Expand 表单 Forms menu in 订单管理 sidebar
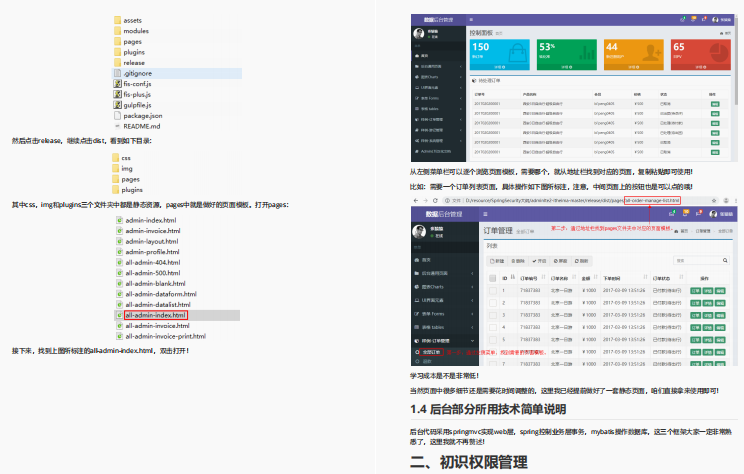Viewport: 744px width, 474px height. pos(445,314)
